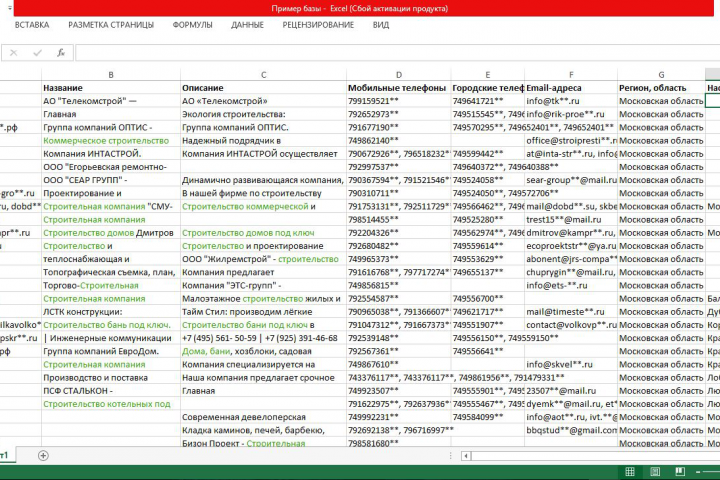Click in the formula bar input field
The height and width of the screenshot is (480, 720).
tap(397, 53)
